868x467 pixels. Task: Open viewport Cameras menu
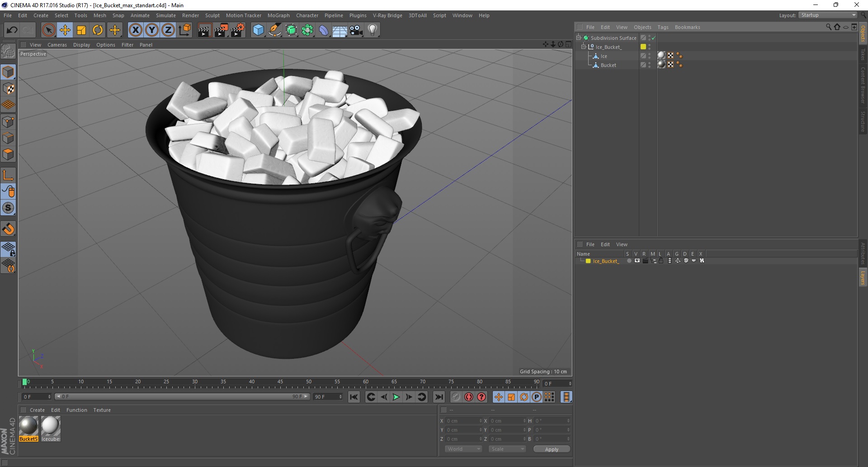coord(57,45)
